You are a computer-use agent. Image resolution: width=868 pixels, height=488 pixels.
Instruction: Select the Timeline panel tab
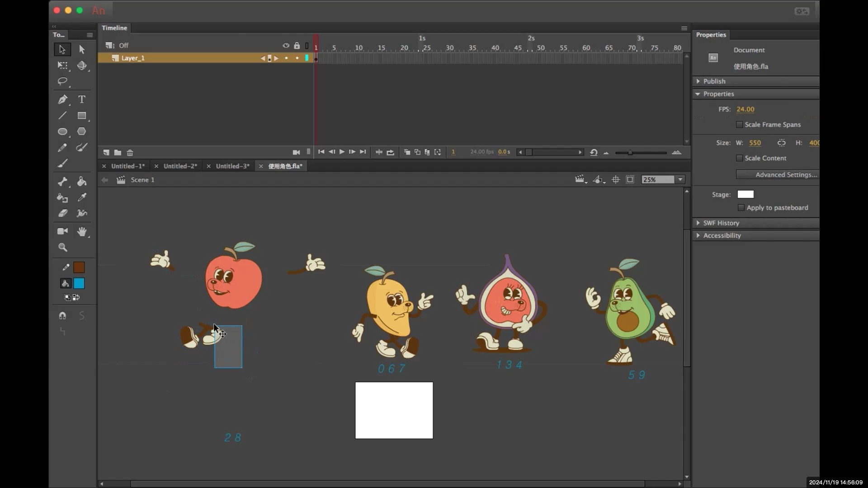click(114, 28)
